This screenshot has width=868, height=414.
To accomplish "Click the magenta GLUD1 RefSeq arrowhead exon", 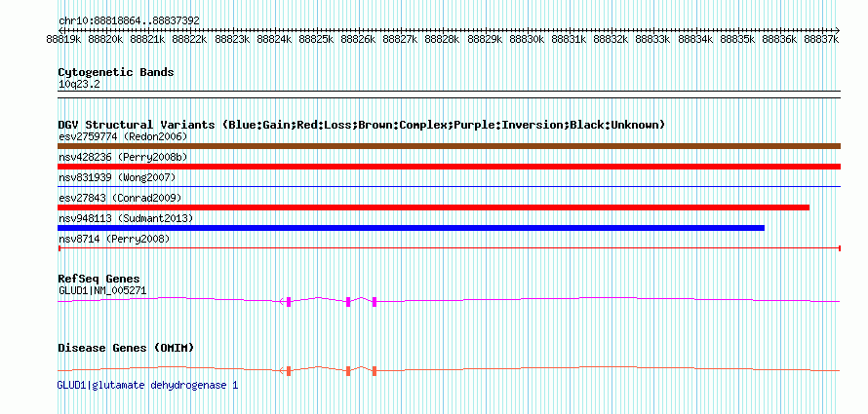I will (x=287, y=301).
